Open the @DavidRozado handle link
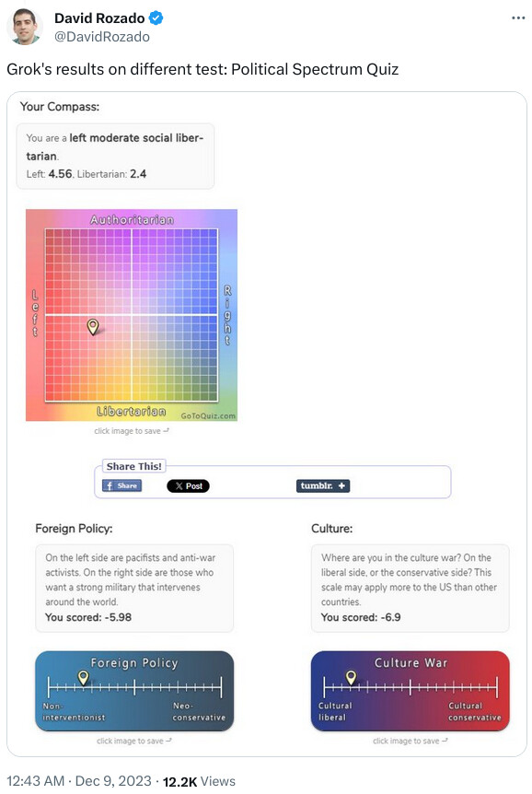532x794 pixels. pyautogui.click(x=102, y=37)
